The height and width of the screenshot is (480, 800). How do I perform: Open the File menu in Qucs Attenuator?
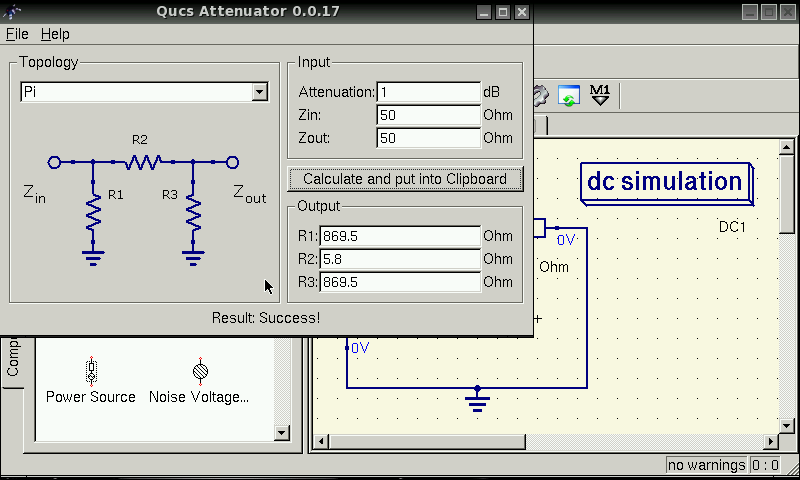point(17,34)
